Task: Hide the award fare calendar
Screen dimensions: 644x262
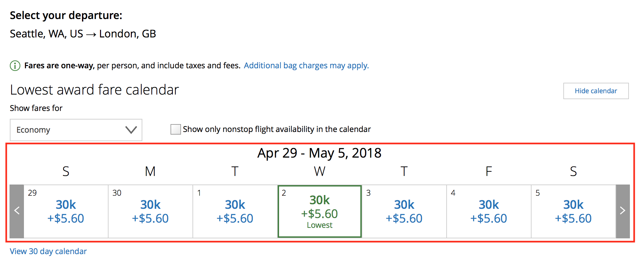Action: pyautogui.click(x=596, y=91)
